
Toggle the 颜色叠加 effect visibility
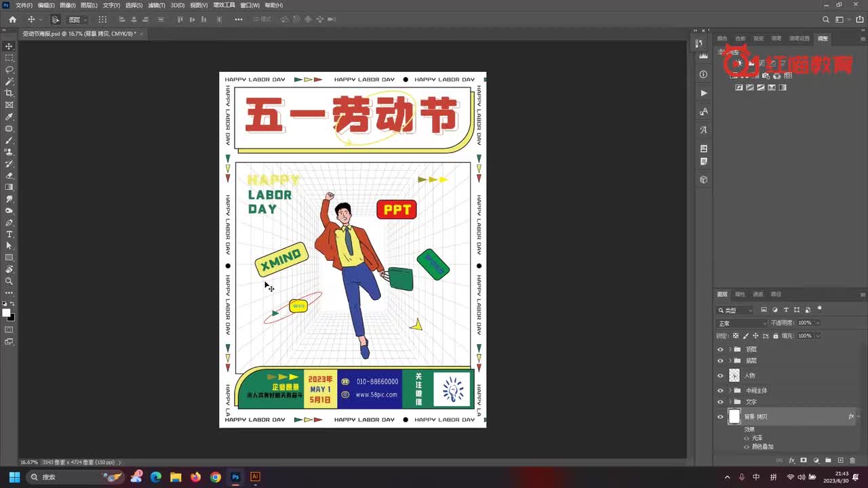[x=747, y=447]
